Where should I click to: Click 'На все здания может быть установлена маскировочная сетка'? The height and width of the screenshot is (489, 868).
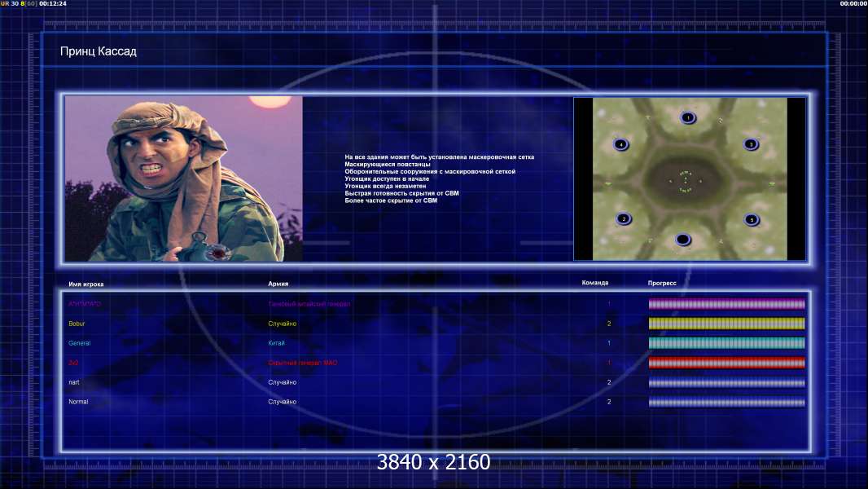(x=440, y=157)
